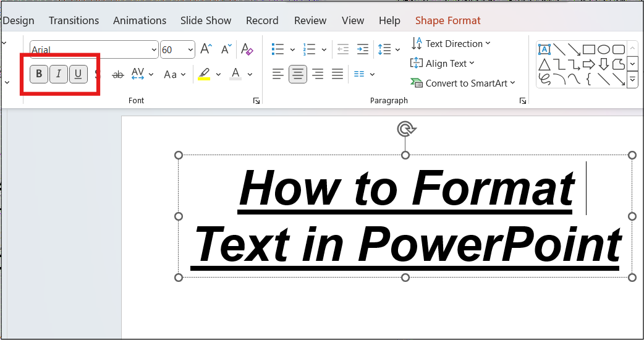Expand the bullet styles dropdown arrow
Screen dimensions: 644x340
[292, 49]
